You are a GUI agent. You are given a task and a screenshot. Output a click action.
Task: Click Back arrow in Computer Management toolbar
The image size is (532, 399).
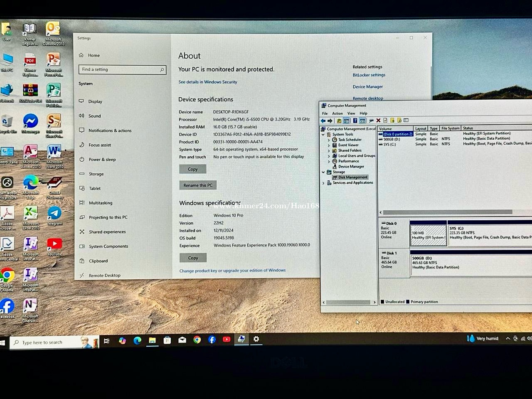[323, 121]
